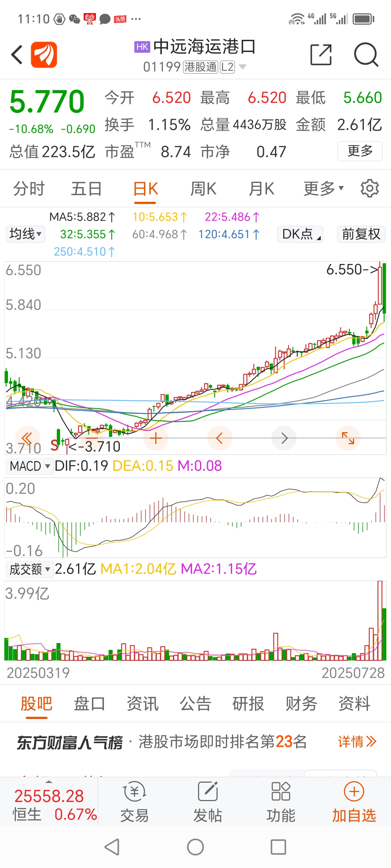The height and width of the screenshot is (868, 391).
Task: Open 发帖 post compose icon
Action: (207, 802)
